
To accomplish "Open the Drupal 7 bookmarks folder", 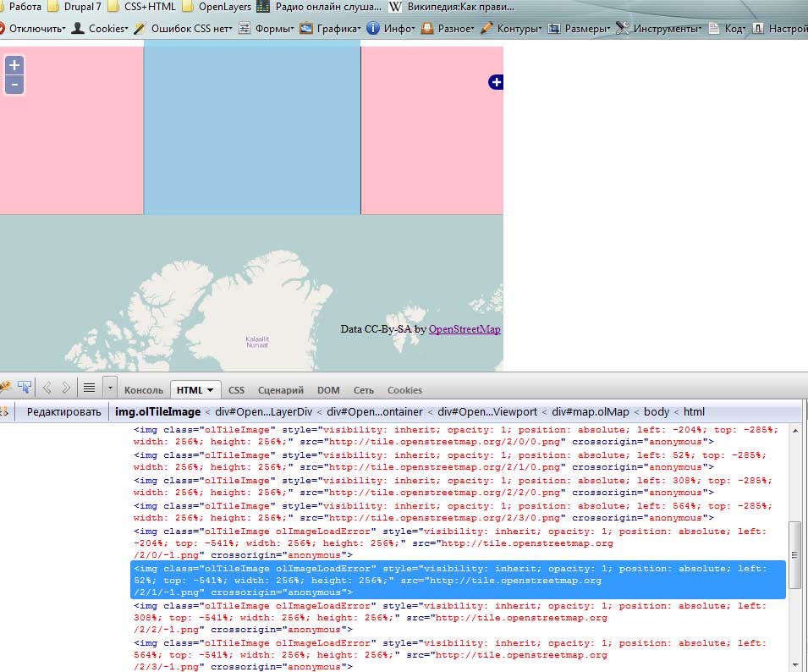I will tap(74, 7).
